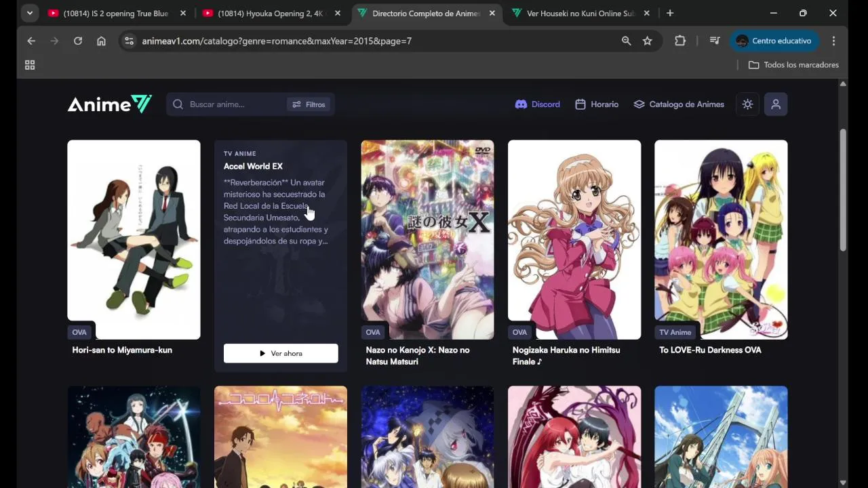Click the address bar URL
This screenshot has width=868, height=488.
click(x=277, y=41)
